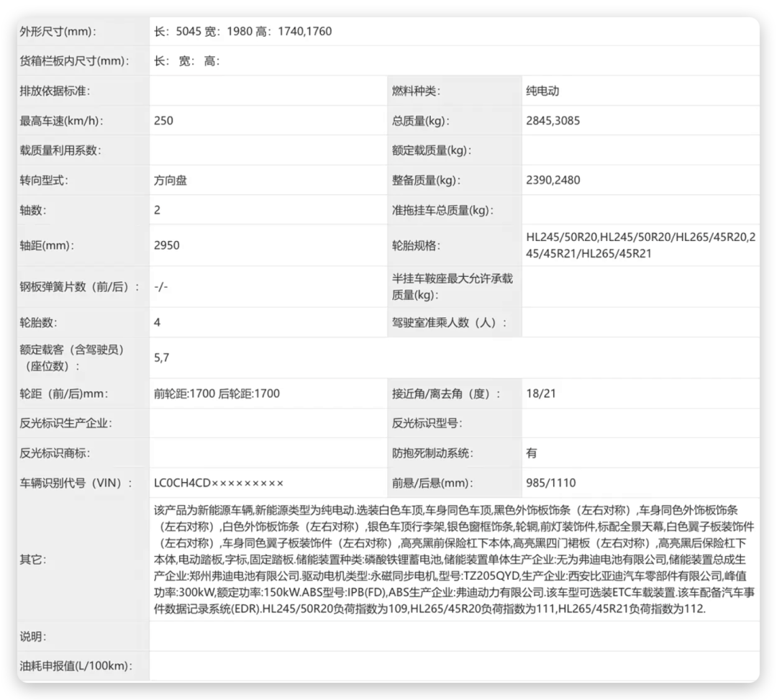Select the total mass value 2845,3085
This screenshot has height=700, width=777.
point(553,121)
